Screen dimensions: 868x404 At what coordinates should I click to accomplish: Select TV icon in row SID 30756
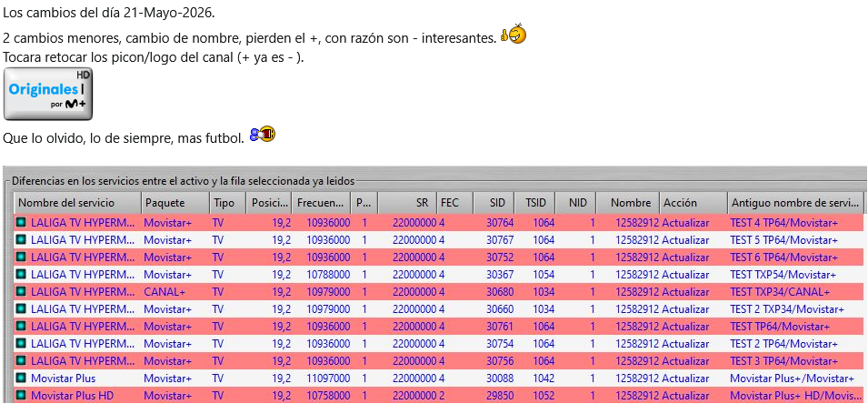[x=22, y=360]
